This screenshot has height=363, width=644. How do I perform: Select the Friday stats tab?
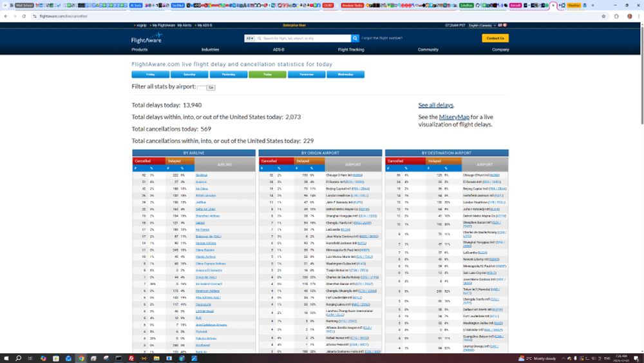pos(150,74)
